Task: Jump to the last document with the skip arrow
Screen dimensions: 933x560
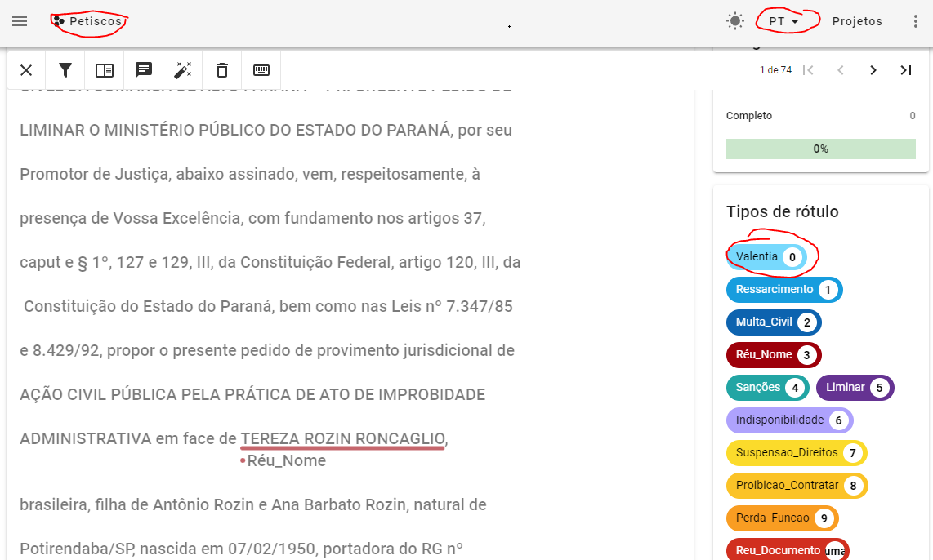Action: (x=905, y=70)
